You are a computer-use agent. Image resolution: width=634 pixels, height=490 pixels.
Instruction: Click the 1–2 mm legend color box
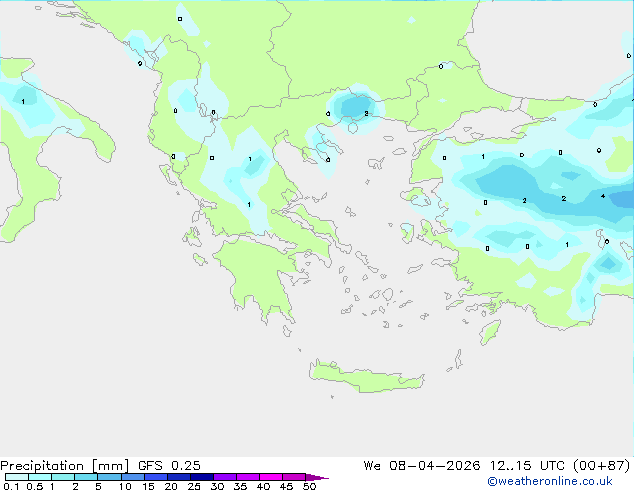click(63, 477)
